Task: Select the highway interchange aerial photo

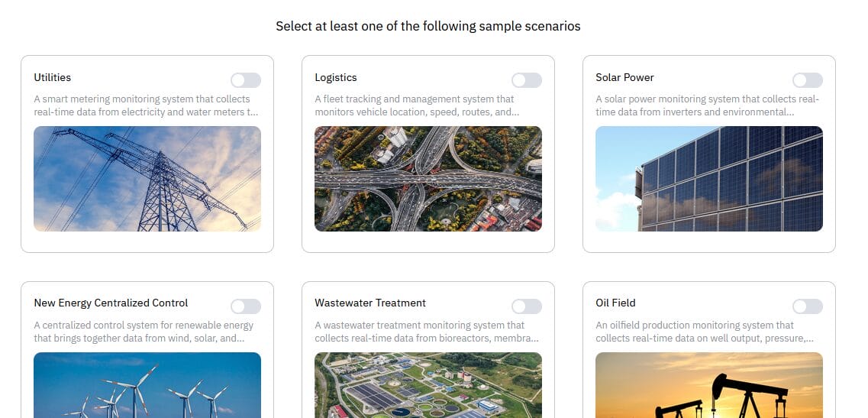Action: 428,179
